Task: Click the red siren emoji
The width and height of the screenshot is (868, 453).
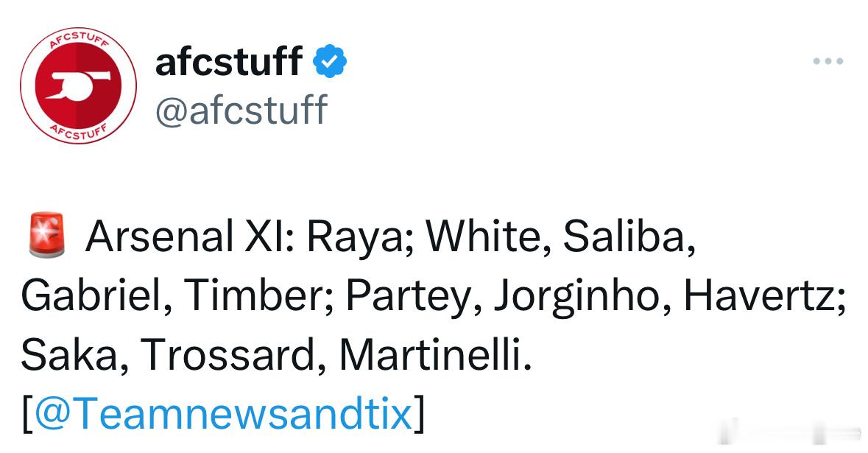Action: tap(46, 235)
